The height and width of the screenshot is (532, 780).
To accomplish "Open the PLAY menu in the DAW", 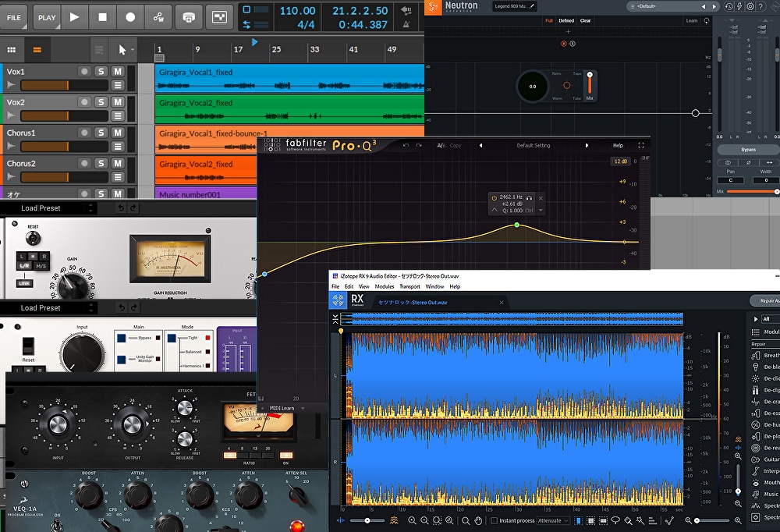I will click(48, 17).
